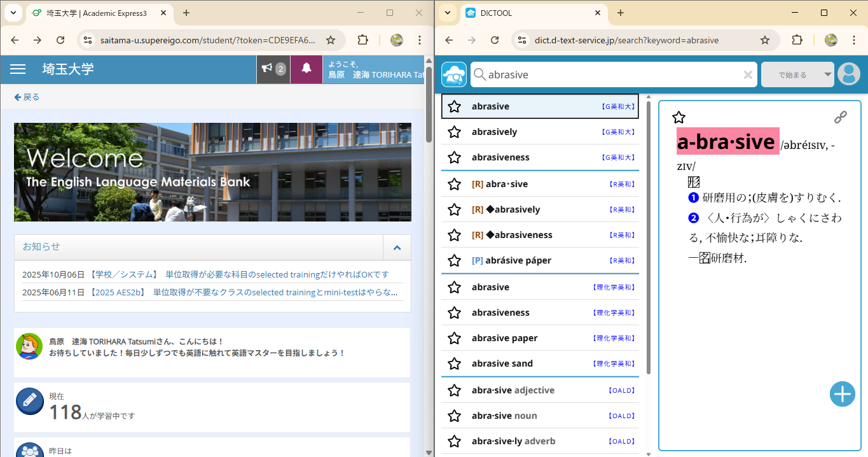
Task: Select abrasive paper from 理化学英和
Action: click(x=504, y=338)
